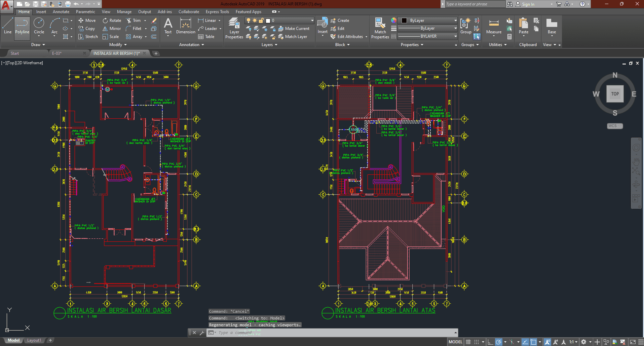
Task: Toggle polar tracking in status bar
Action: point(499,342)
